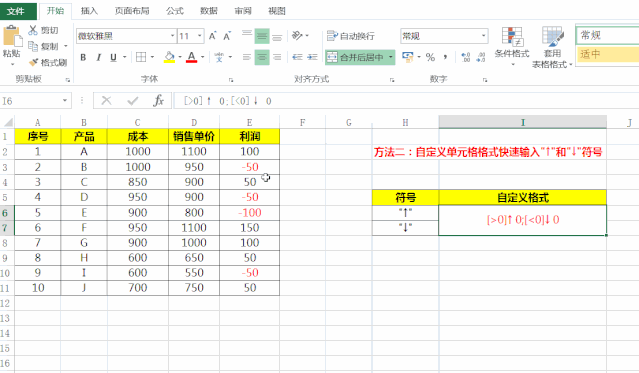Apply percent style
Viewport: 639px width, 373px height.
coord(430,57)
